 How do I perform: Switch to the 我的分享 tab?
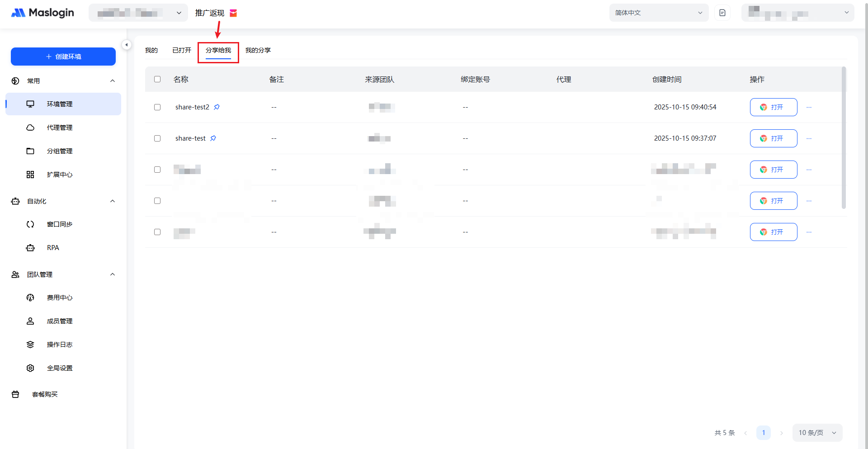coord(258,50)
